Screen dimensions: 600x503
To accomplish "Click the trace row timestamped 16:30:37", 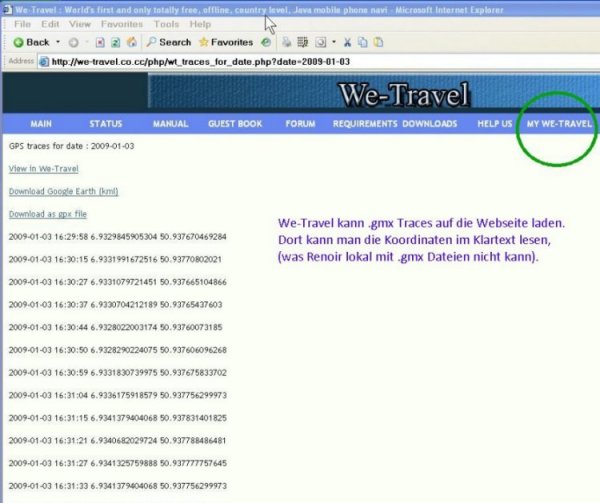I will click(x=116, y=304).
